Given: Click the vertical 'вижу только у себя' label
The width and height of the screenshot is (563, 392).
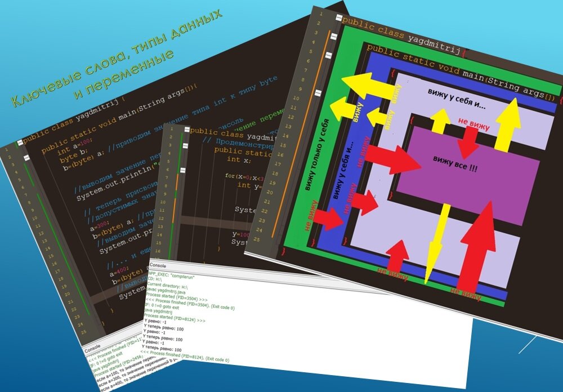Looking at the screenshot, I should pos(316,154).
